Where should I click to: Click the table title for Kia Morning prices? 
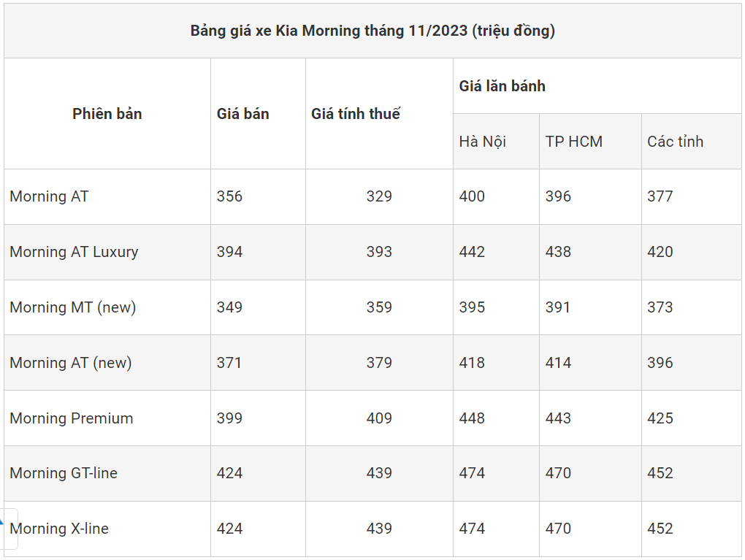(372, 31)
